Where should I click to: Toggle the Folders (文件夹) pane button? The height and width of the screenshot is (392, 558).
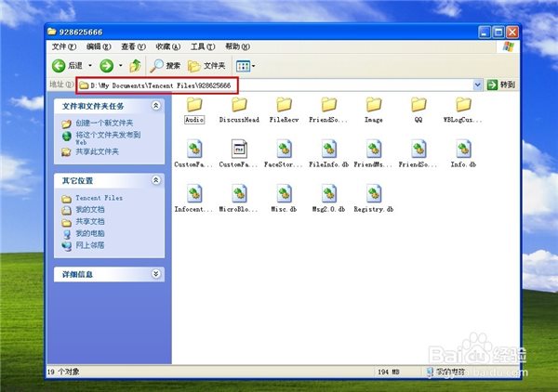pyautogui.click(x=206, y=66)
